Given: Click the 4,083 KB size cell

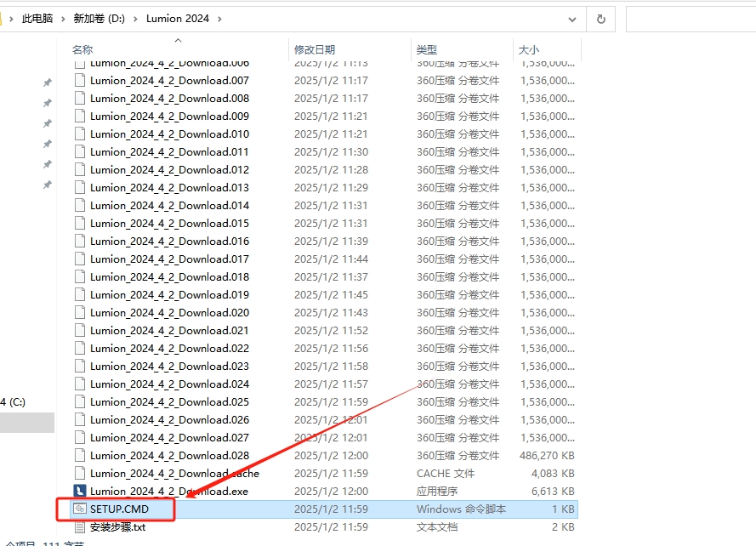Looking at the screenshot, I should (x=553, y=473).
